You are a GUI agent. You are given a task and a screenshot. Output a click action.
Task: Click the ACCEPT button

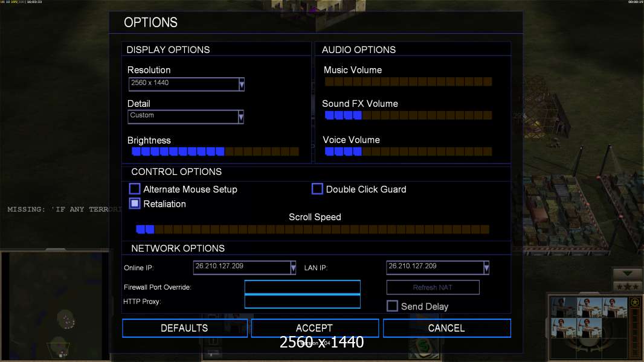pos(315,328)
